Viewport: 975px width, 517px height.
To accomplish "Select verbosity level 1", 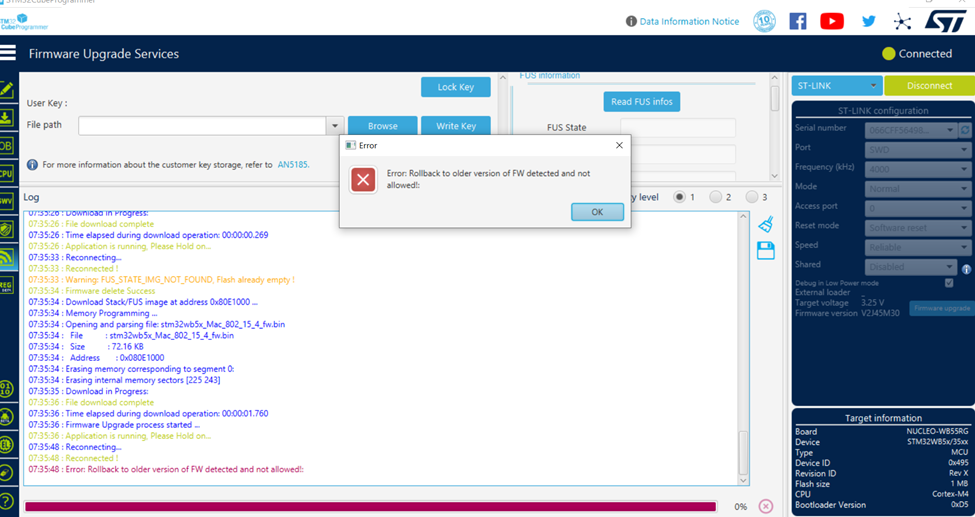I will [x=680, y=197].
